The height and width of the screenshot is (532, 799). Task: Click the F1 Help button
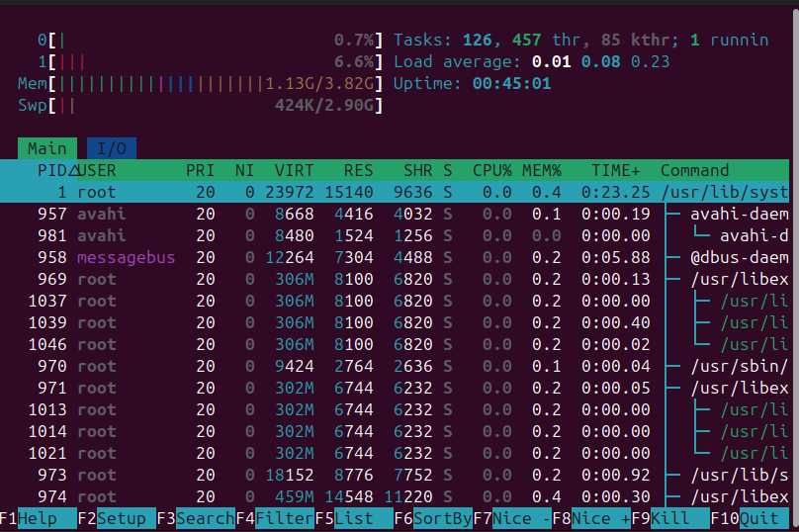38,518
